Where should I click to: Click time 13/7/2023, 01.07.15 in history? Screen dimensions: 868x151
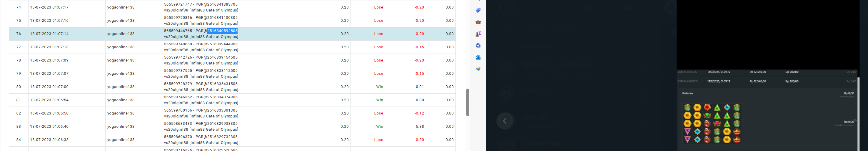click(718, 72)
